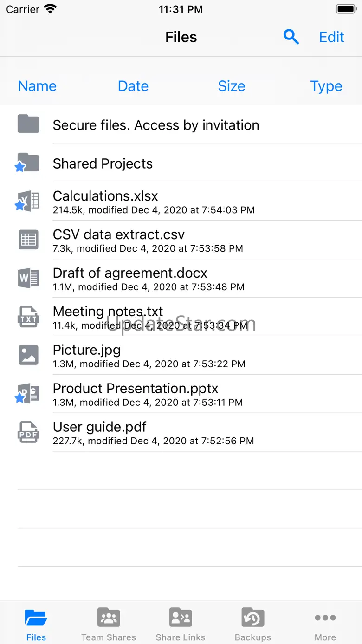Open the Share Links tab
The height and width of the screenshot is (644, 362).
point(181,624)
